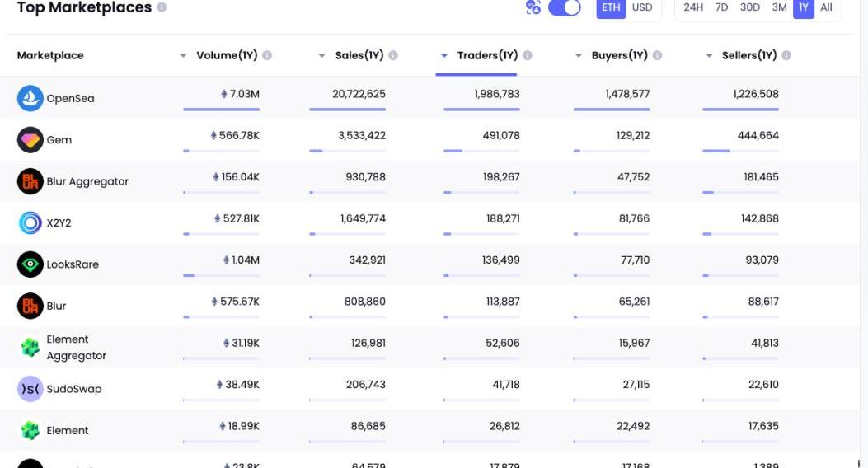
Task: Click info icon beside Volume(1Y) header
Action: 267,55
